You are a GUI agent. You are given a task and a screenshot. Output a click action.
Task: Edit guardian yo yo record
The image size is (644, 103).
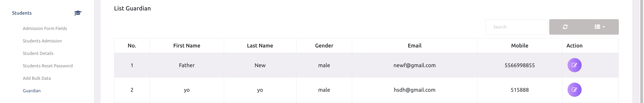[x=574, y=90]
